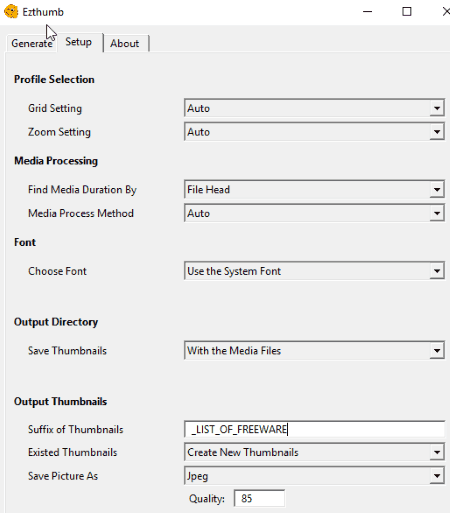
Task: Select the Setup tab
Action: [x=79, y=42]
